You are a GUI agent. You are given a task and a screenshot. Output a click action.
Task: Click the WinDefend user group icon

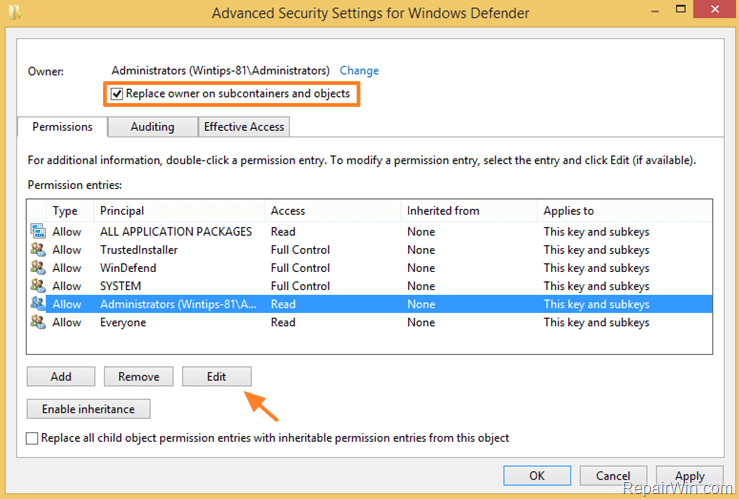point(38,268)
